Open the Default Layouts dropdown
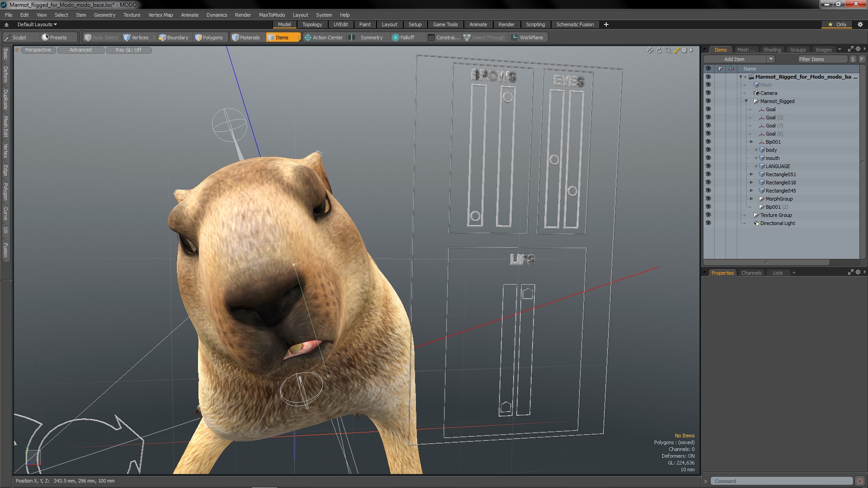The image size is (868, 488). (x=37, y=24)
